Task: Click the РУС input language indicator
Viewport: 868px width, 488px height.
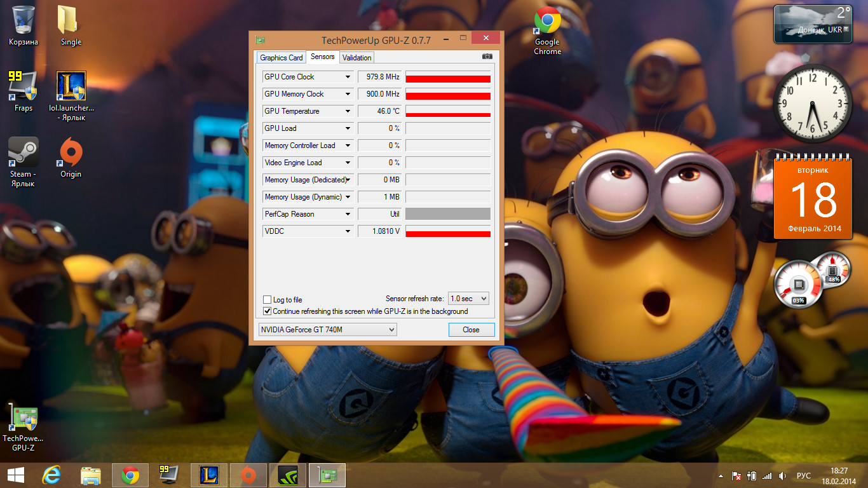Action: point(804,476)
